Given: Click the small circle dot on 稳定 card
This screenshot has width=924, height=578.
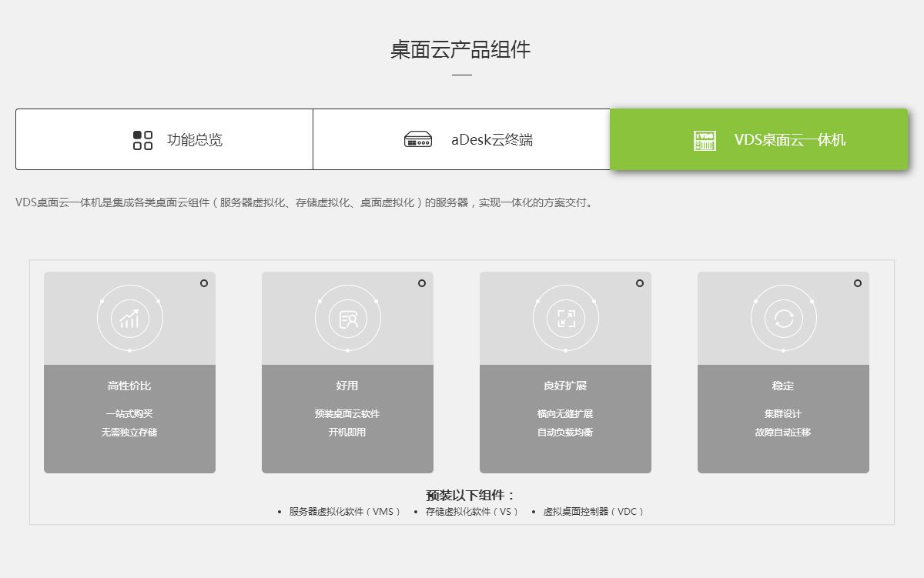Looking at the screenshot, I should point(858,283).
